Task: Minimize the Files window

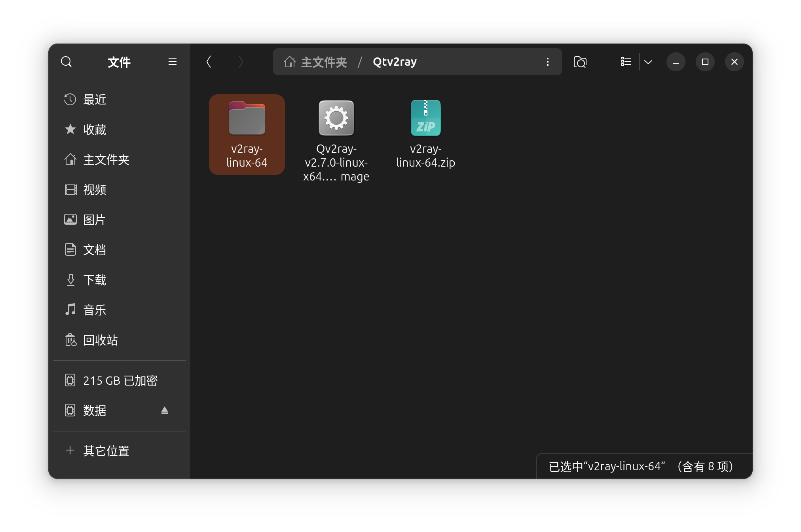Action: pos(676,62)
